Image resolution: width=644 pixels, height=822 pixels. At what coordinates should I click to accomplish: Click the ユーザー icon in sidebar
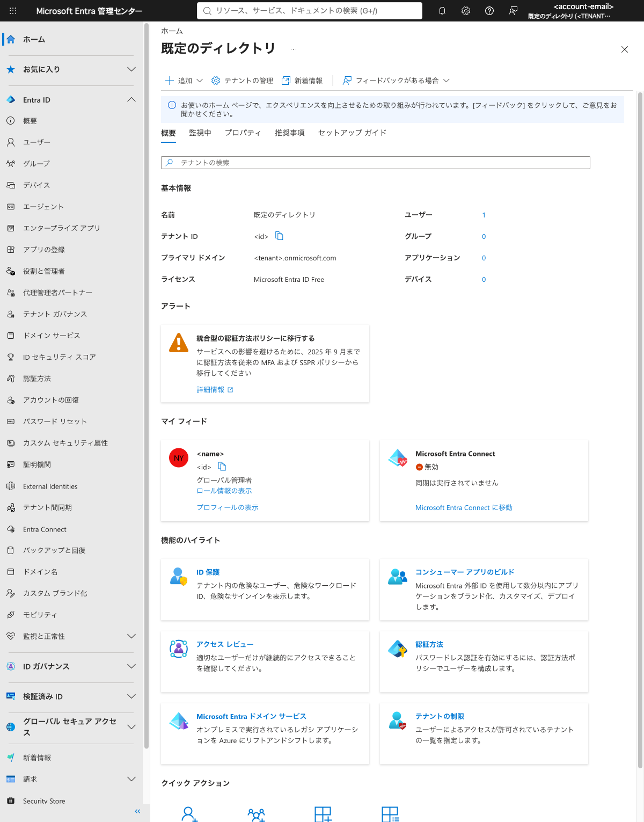pos(11,142)
